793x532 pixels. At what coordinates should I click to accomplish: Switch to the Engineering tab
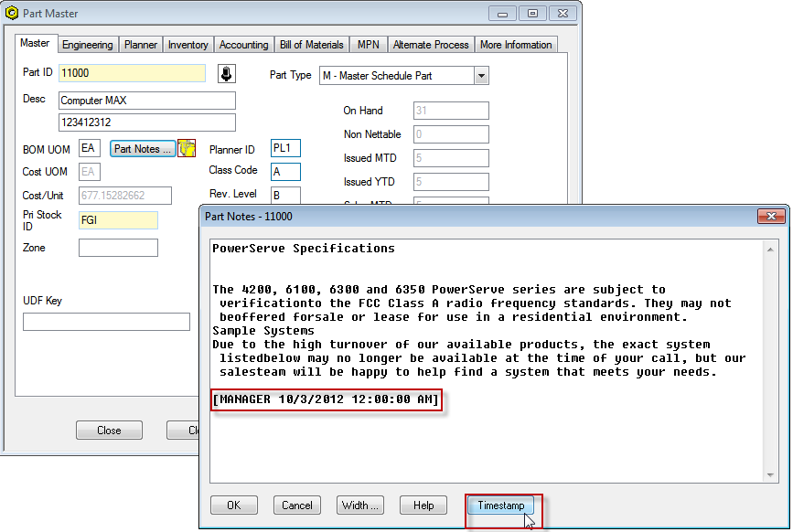(88, 45)
